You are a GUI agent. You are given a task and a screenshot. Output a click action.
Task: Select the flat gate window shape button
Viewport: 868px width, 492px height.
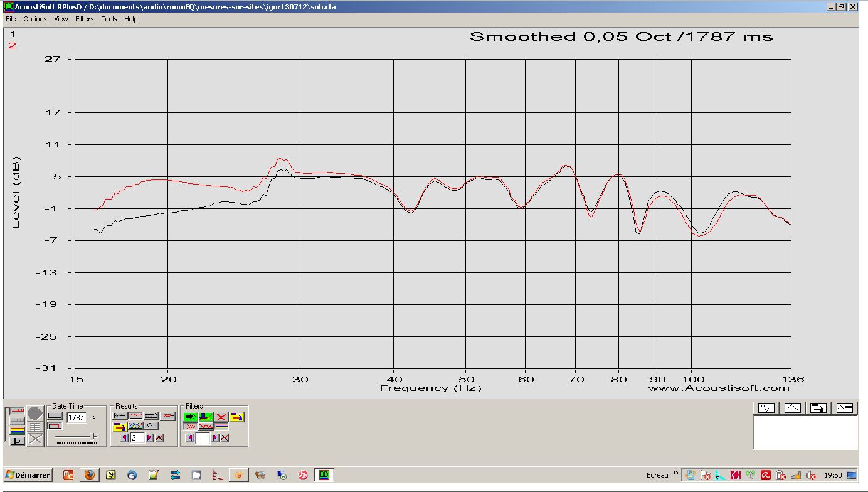(55, 415)
